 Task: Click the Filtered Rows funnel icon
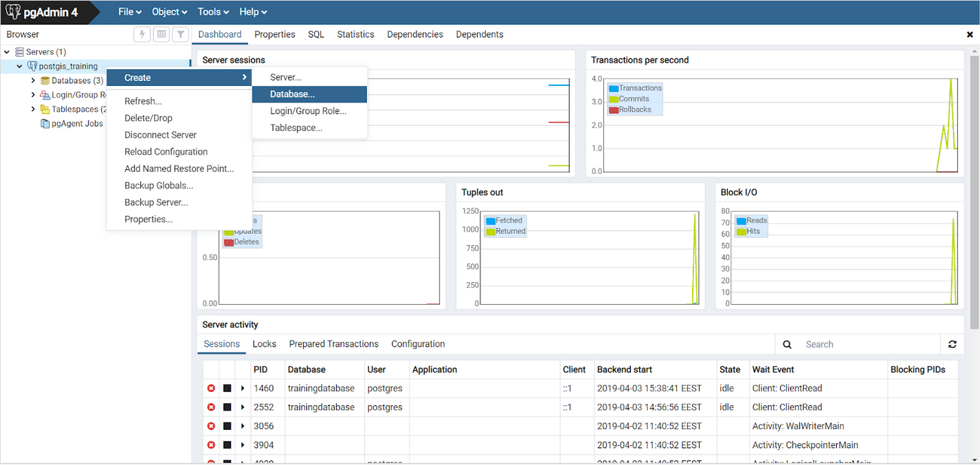(179, 34)
